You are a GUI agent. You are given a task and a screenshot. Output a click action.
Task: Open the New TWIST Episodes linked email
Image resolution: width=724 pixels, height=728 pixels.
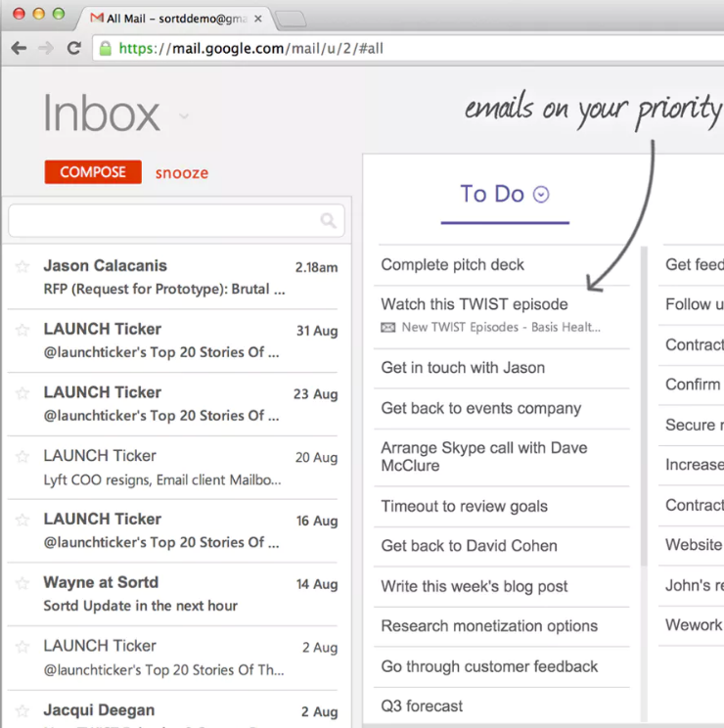(501, 328)
